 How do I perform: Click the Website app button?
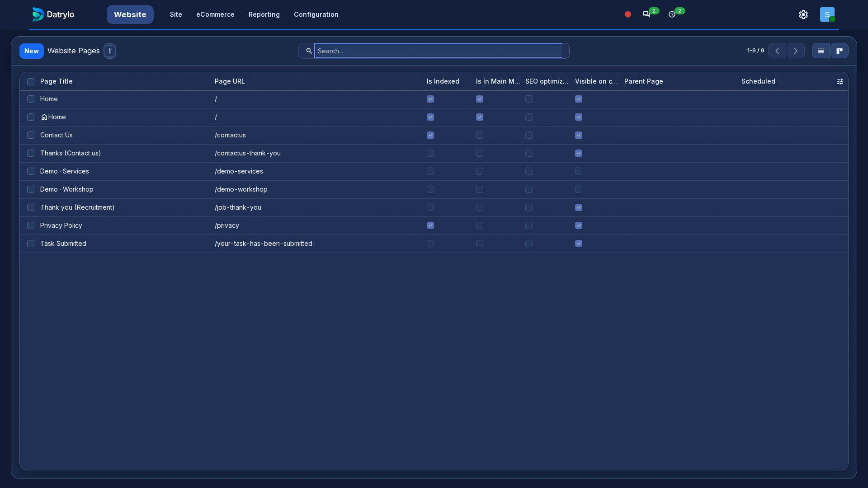(130, 14)
